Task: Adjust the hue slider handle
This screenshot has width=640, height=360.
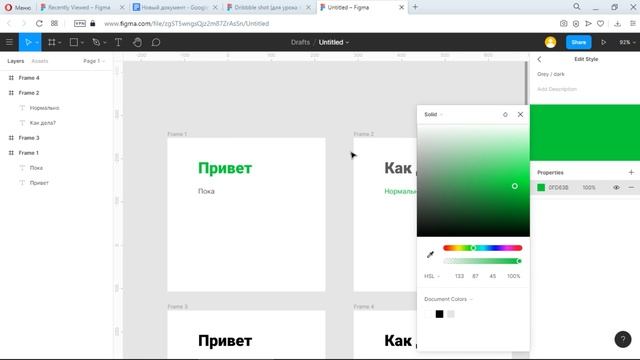Action: (x=473, y=248)
